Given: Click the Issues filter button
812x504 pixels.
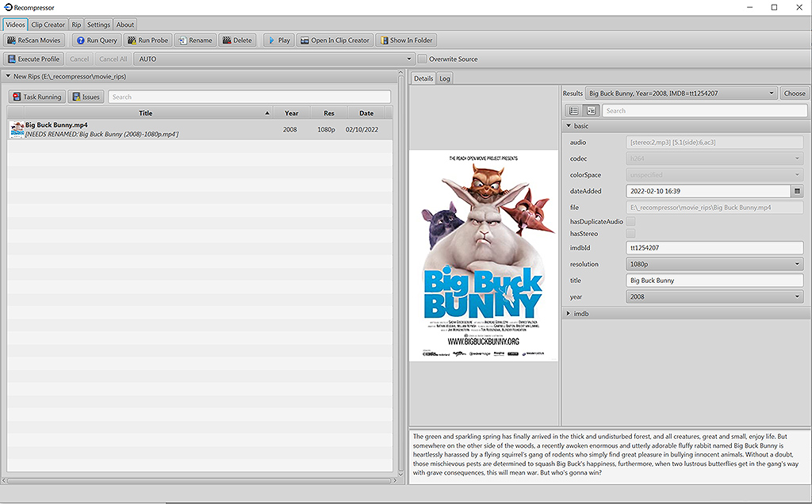Looking at the screenshot, I should (86, 97).
